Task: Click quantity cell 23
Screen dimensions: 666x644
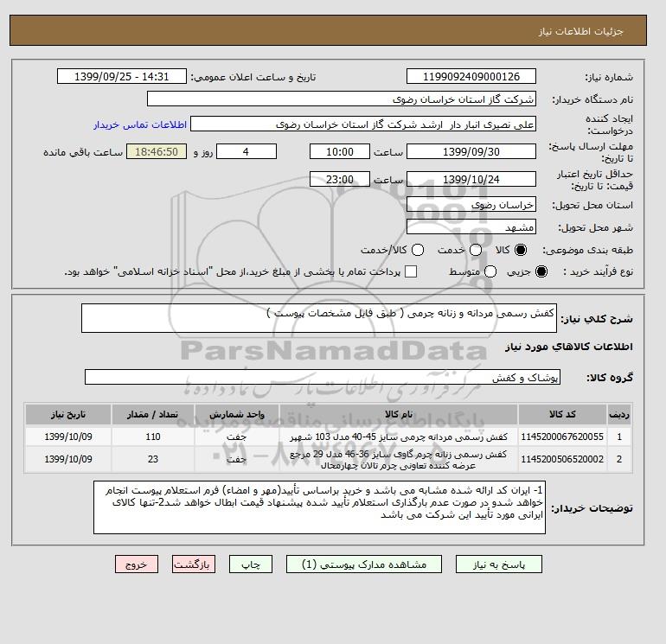Action: pos(153,459)
